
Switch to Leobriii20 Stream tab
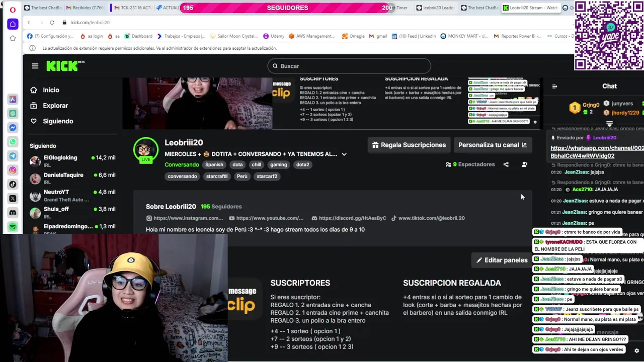530,8
